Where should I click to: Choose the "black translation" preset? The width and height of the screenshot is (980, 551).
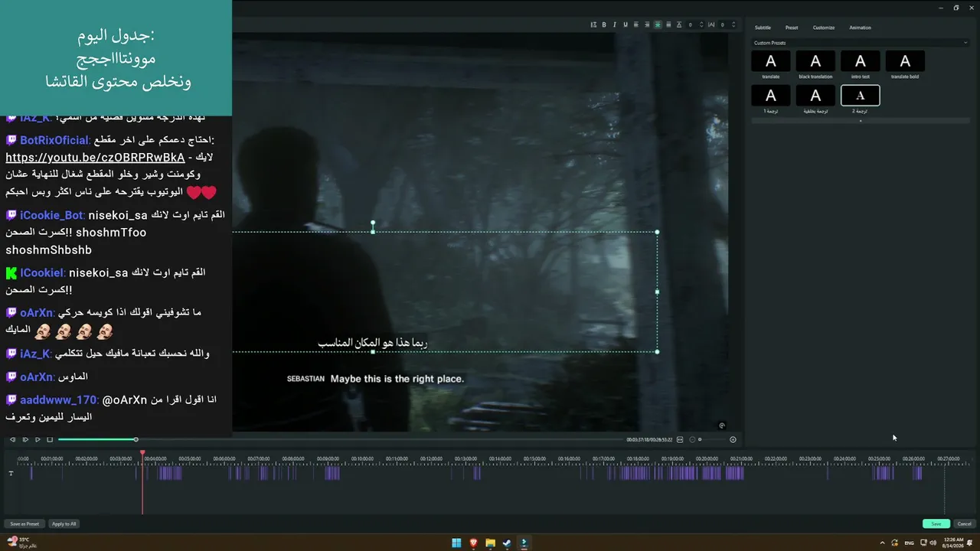(815, 61)
